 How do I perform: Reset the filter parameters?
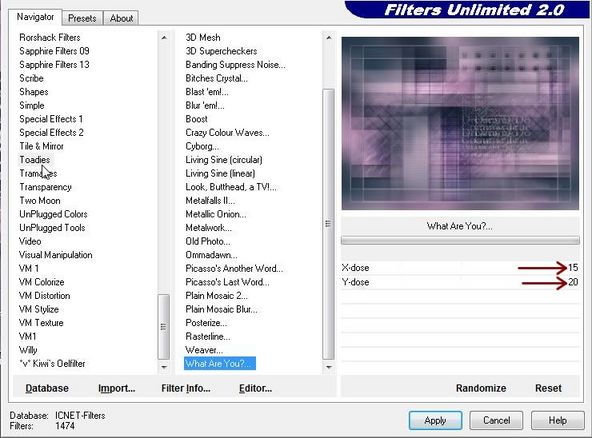548,388
